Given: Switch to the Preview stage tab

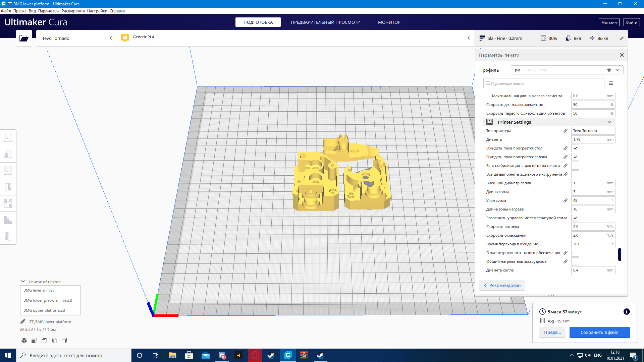Looking at the screenshot, I should pyautogui.click(x=325, y=22).
